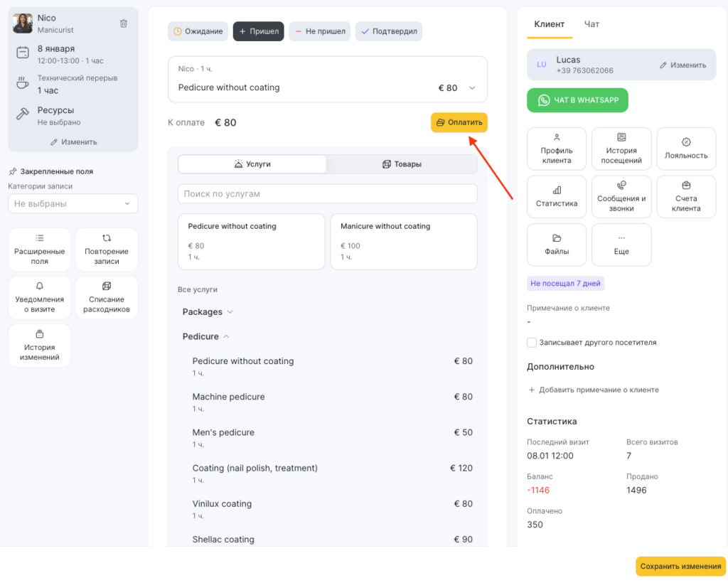Click the Оплатить button

(x=459, y=122)
